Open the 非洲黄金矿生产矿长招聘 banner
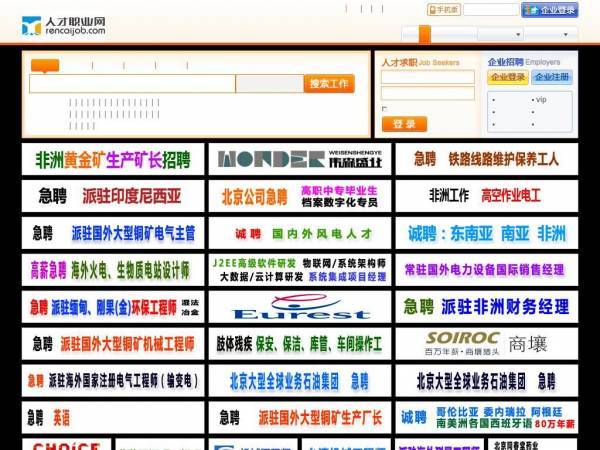This screenshot has width=600, height=450. [x=113, y=159]
